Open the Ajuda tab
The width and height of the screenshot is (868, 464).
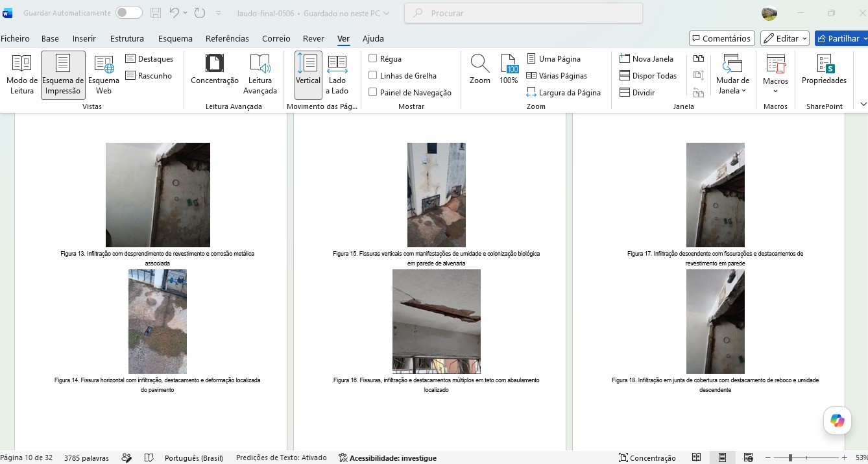(373, 39)
